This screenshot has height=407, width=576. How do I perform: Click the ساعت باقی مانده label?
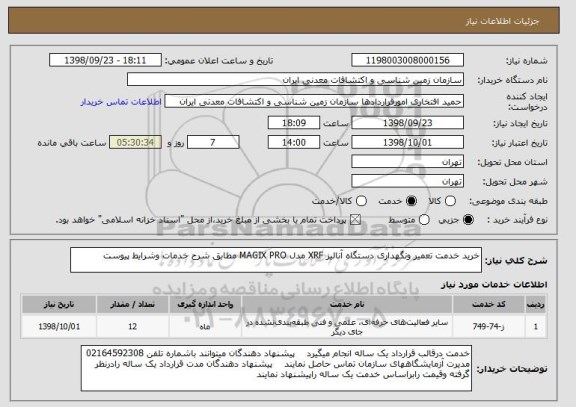[x=72, y=143]
